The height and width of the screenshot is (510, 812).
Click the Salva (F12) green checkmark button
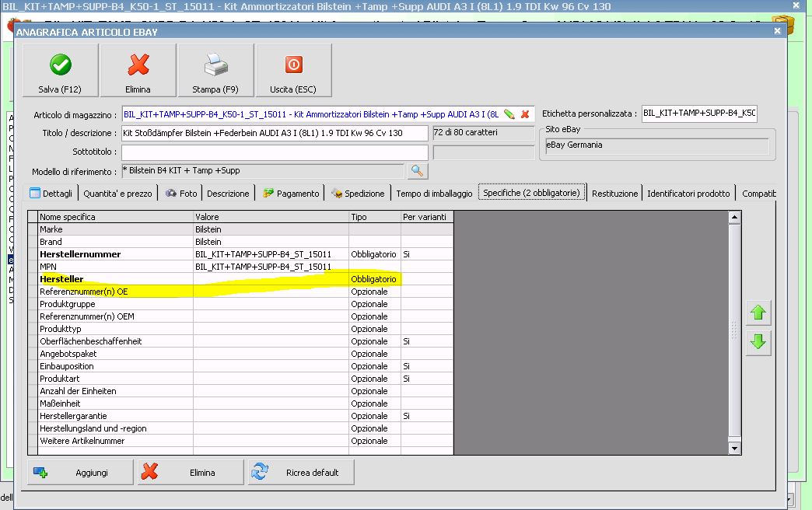pos(61,71)
